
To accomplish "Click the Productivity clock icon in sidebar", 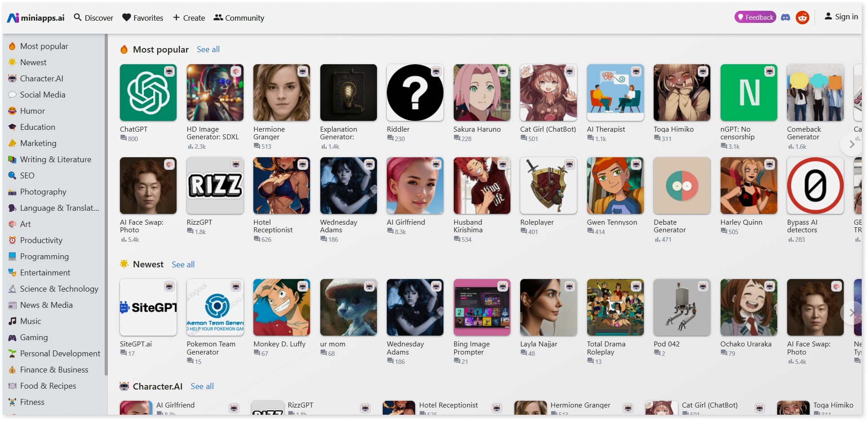I will point(12,240).
